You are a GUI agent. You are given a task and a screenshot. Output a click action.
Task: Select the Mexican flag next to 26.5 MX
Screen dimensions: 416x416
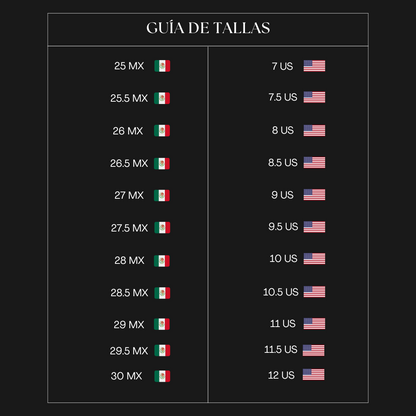162,164
